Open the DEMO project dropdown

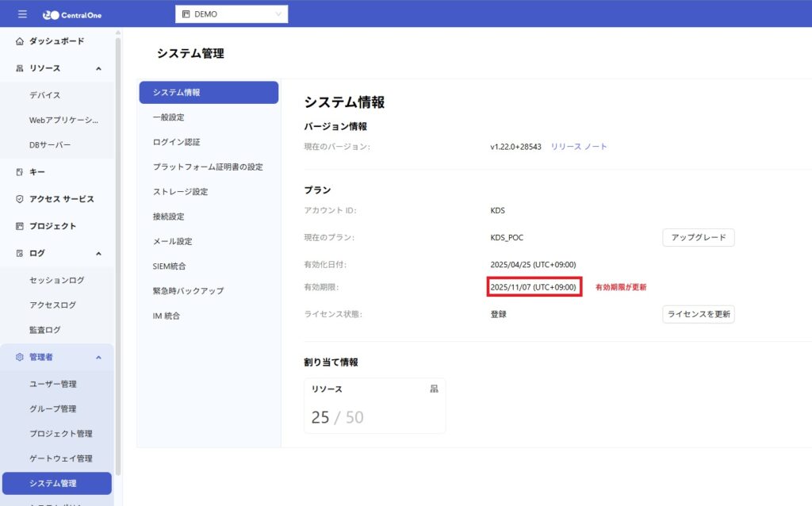[x=231, y=14]
